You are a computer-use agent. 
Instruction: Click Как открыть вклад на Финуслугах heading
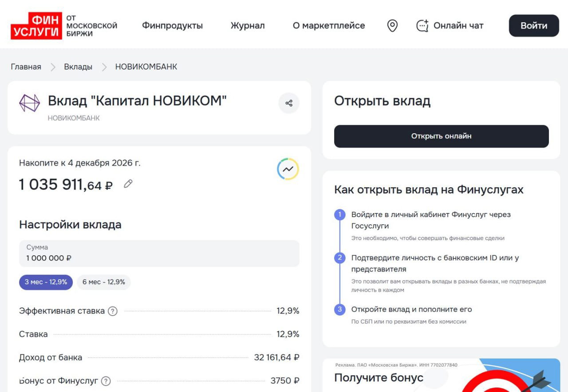(429, 190)
